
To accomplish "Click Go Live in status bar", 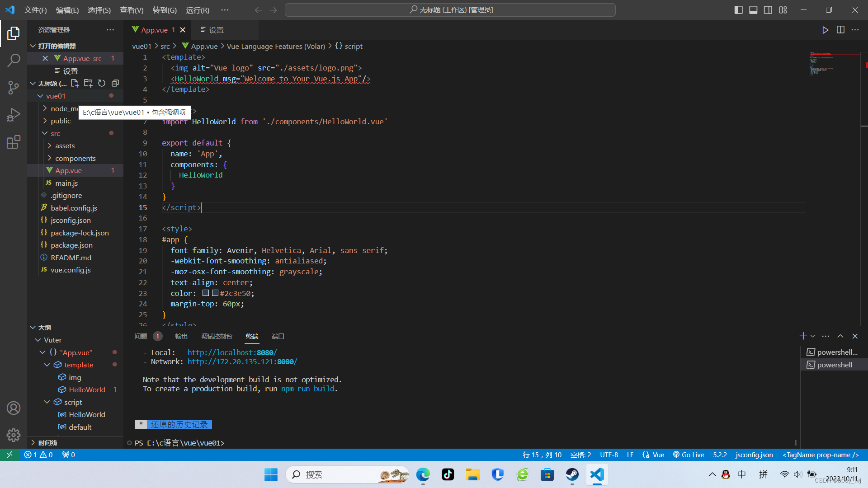I will 688,455.
